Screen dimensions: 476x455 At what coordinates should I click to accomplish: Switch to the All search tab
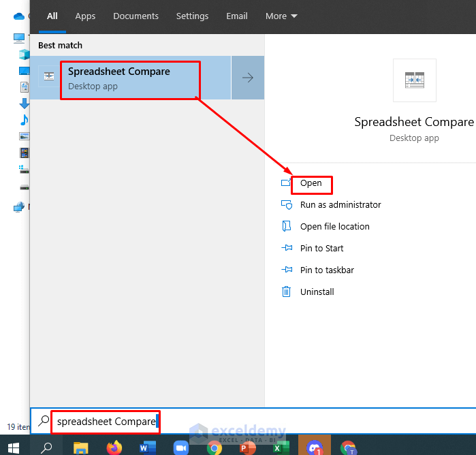(x=52, y=16)
